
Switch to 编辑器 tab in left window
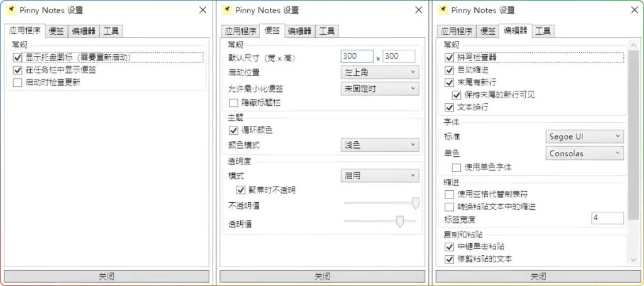tap(84, 31)
